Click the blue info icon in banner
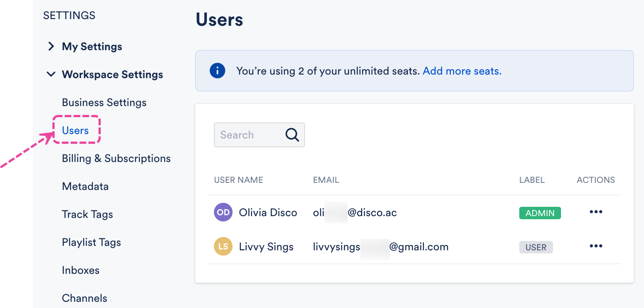 coord(217,71)
